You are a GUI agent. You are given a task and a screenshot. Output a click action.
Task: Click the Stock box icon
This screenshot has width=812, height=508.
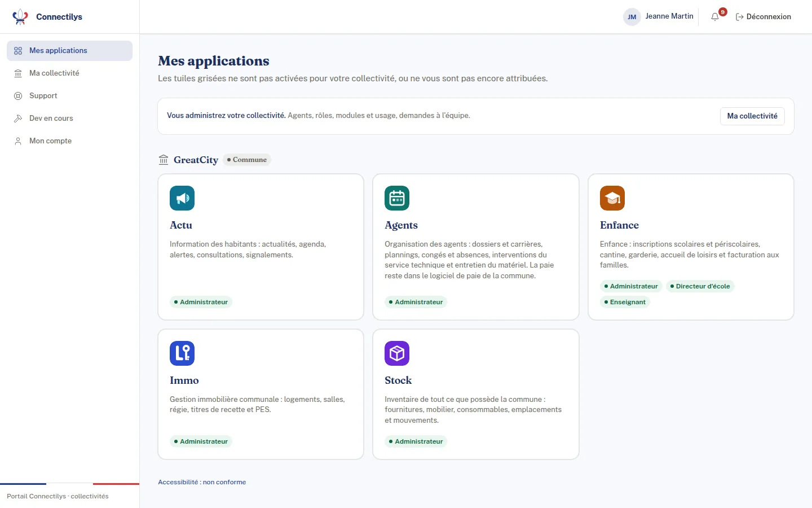click(x=397, y=353)
